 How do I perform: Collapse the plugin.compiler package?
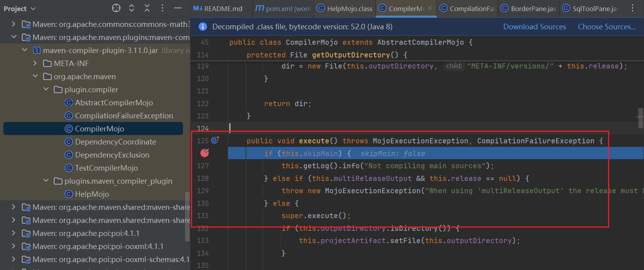pyautogui.click(x=46, y=89)
